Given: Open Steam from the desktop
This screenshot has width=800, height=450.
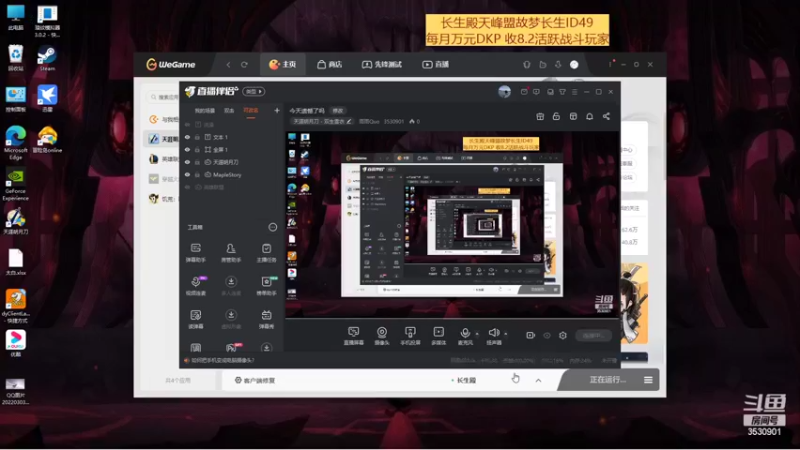Looking at the screenshot, I should pos(47,59).
